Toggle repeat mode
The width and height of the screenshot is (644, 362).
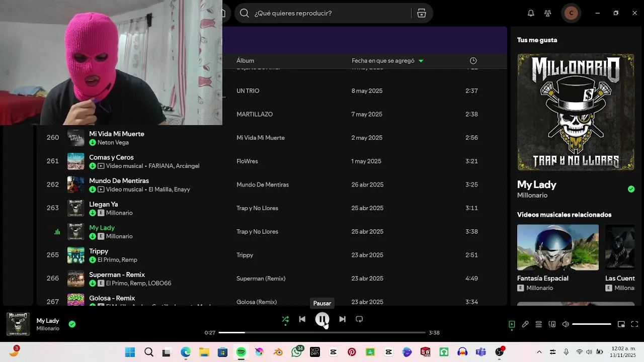click(359, 319)
